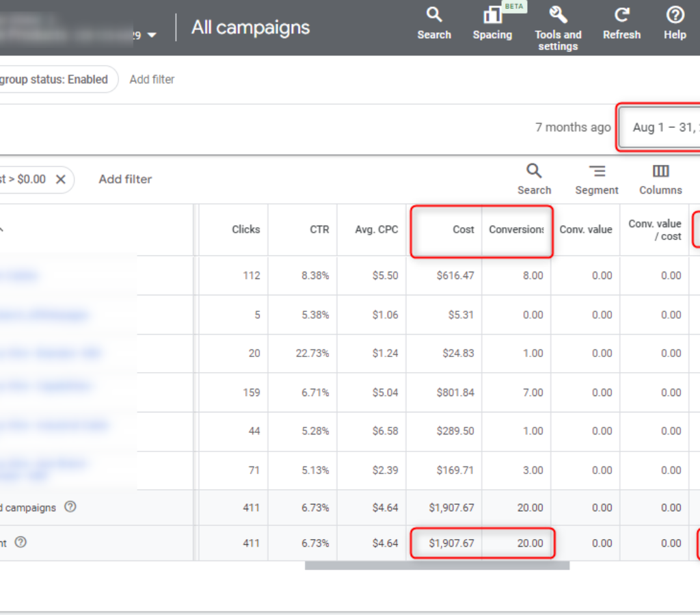Click the group status: Enabled filter chip
Viewport: 700px width, 615px height.
[x=55, y=79]
